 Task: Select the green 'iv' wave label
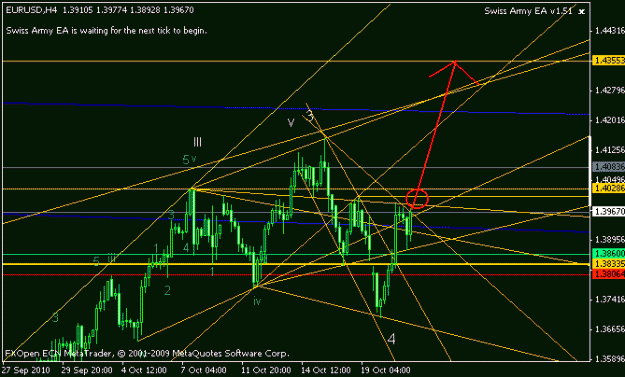pos(257,301)
